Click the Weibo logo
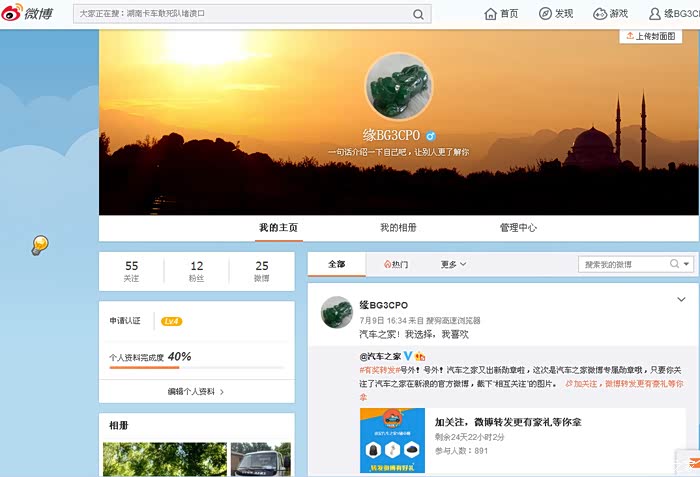Viewport: 700px width, 477px height. [x=27, y=13]
